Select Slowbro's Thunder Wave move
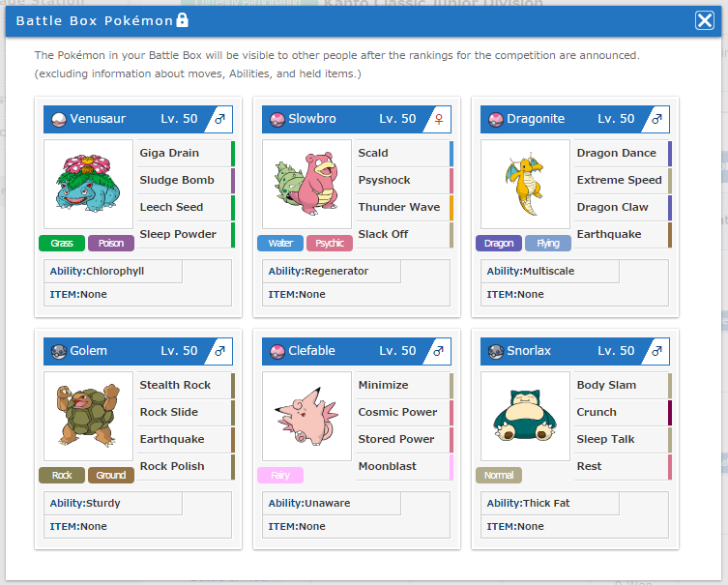Screen dimensions: 728x585 click(404, 207)
